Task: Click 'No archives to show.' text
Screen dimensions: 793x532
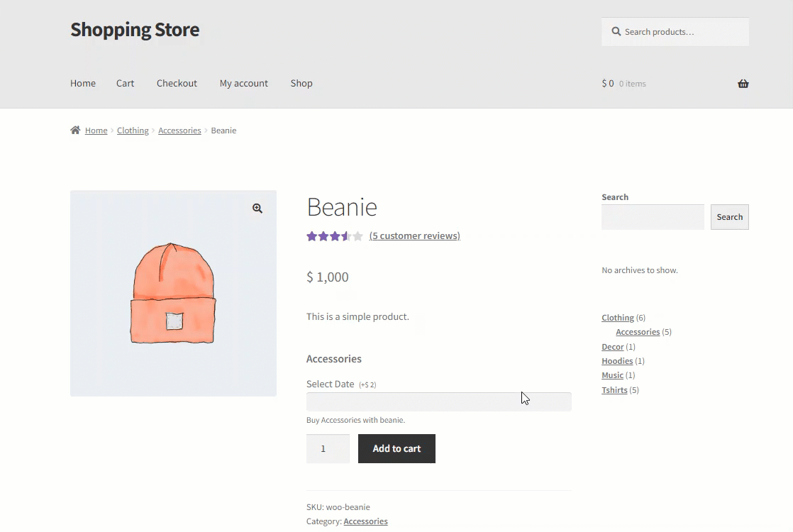Action: click(640, 270)
